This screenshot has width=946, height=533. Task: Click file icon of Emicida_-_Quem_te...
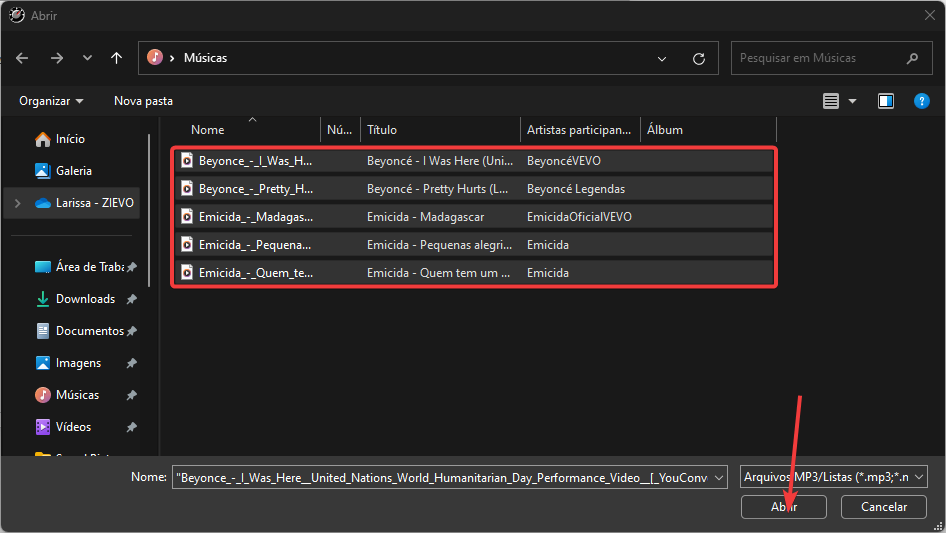click(187, 273)
